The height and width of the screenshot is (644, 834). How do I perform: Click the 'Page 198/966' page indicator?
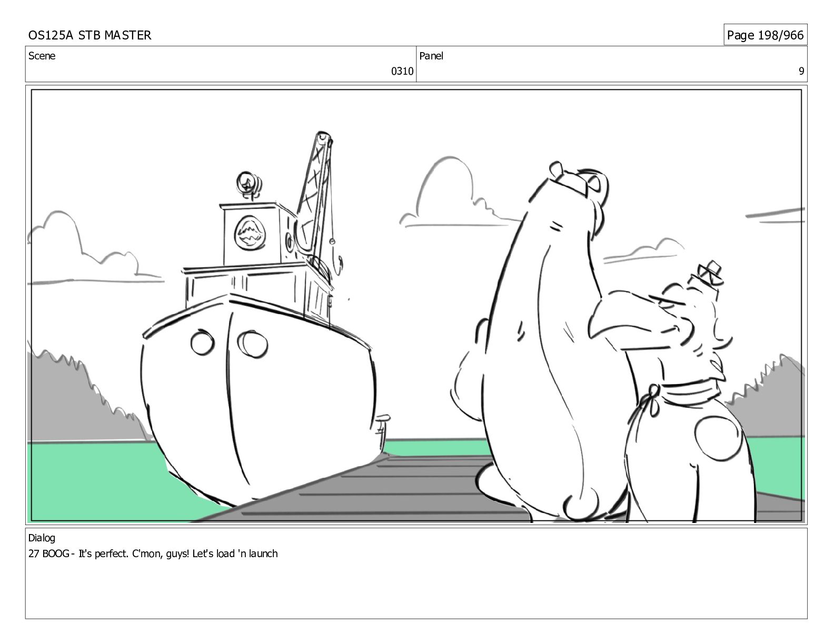tap(765, 35)
